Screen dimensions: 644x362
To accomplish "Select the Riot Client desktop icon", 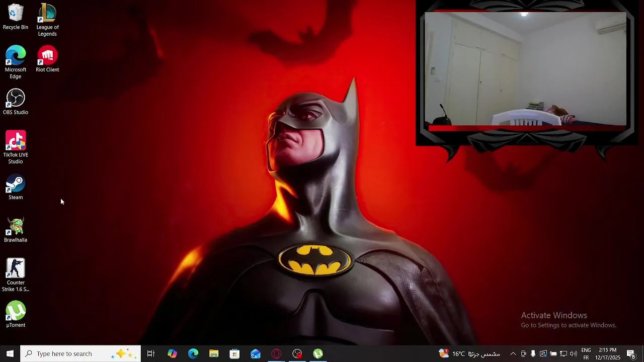I will pyautogui.click(x=47, y=59).
